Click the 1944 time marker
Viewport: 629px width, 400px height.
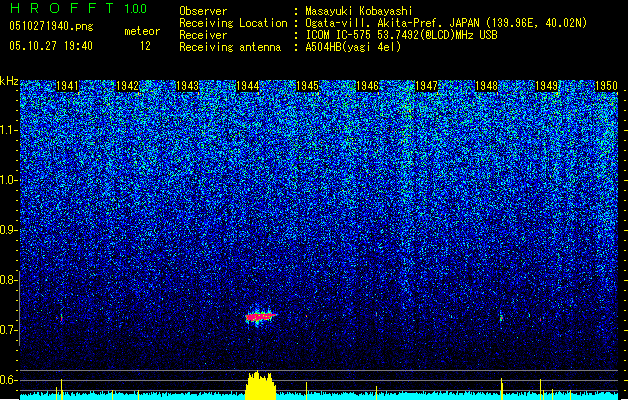pyautogui.click(x=248, y=86)
